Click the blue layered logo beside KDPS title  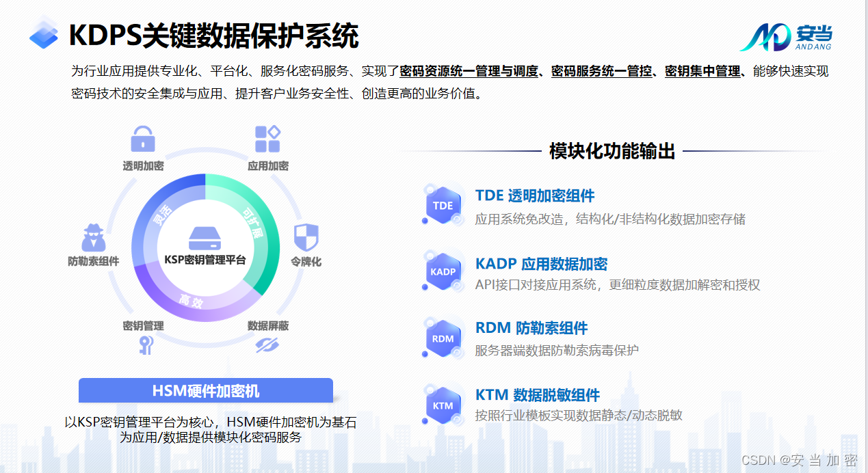coord(44,34)
